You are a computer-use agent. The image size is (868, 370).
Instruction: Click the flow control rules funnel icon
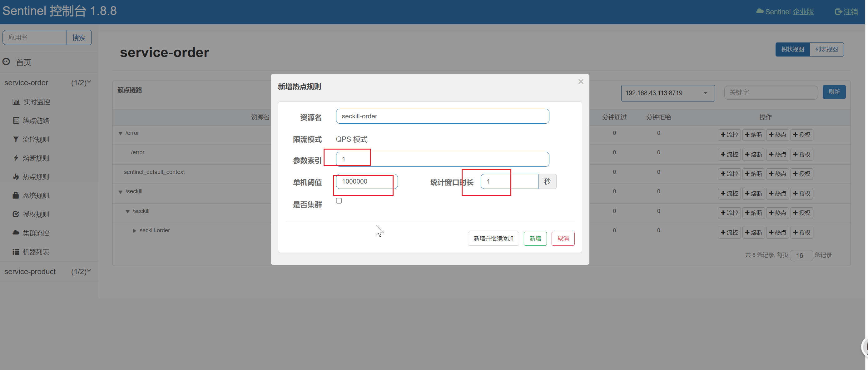(x=16, y=139)
